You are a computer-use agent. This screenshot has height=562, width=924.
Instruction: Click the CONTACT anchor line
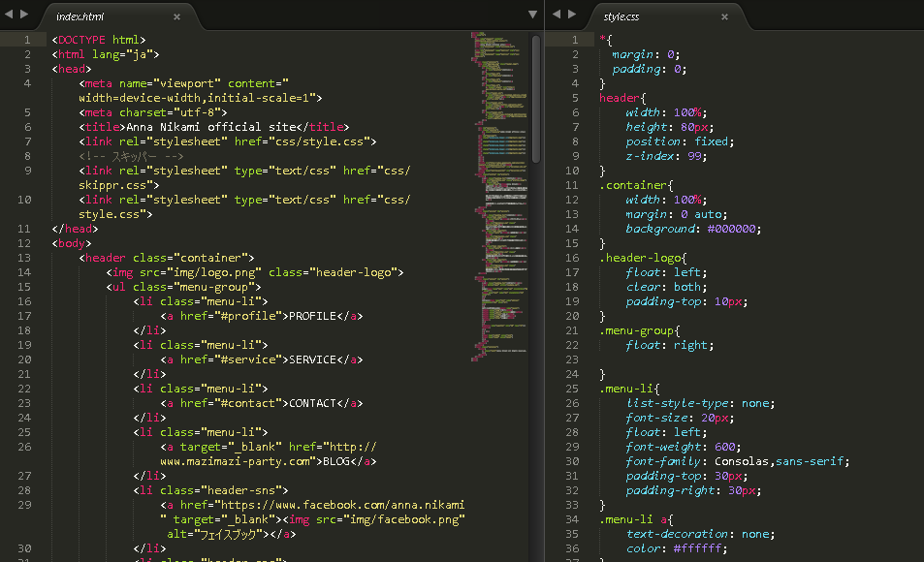pos(262,403)
